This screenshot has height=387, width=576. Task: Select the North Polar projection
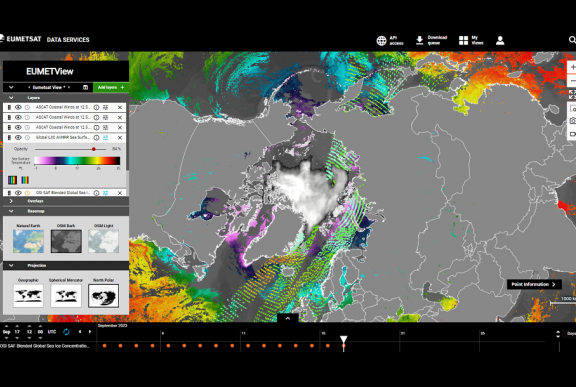[x=104, y=296]
